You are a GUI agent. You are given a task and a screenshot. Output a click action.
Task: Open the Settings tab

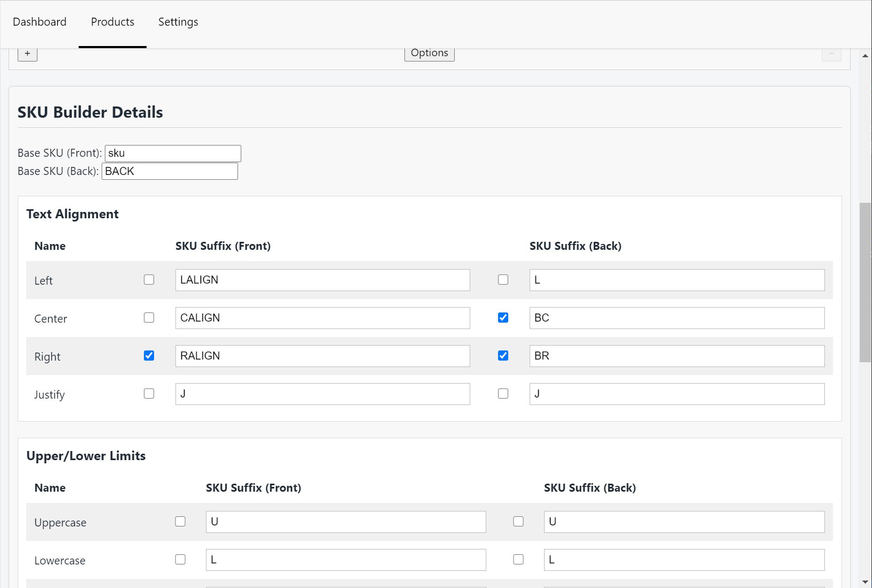coord(178,22)
